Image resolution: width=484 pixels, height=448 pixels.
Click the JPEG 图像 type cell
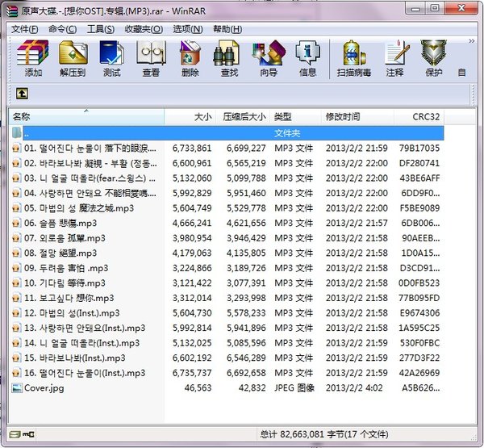point(294,387)
